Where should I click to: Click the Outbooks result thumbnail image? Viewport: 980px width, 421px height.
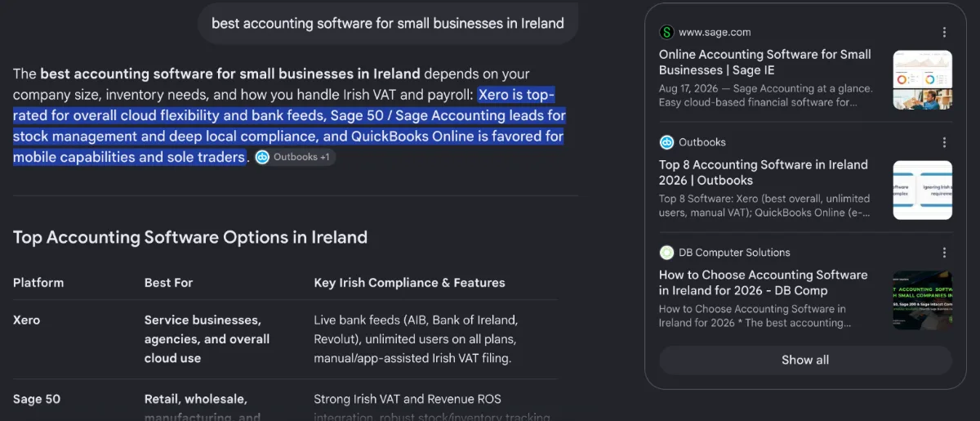tap(923, 190)
